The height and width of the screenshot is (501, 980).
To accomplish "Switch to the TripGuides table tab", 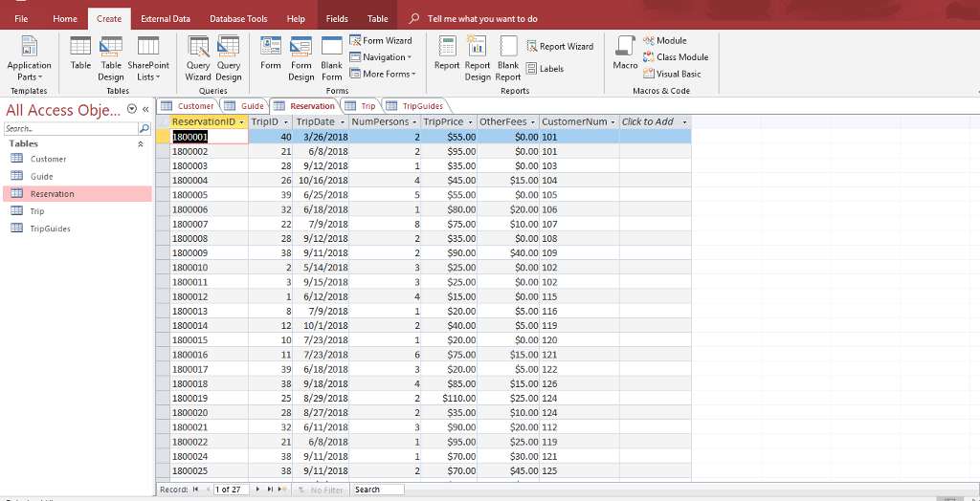I will (x=422, y=106).
